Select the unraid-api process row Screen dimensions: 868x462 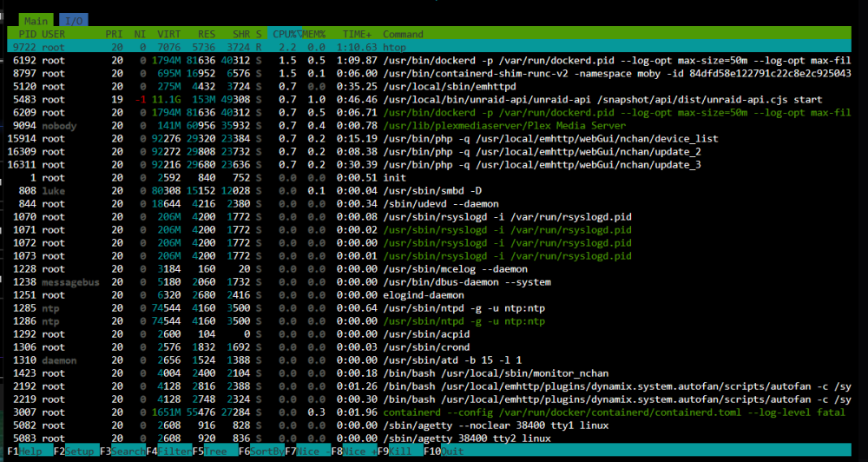(x=429, y=100)
